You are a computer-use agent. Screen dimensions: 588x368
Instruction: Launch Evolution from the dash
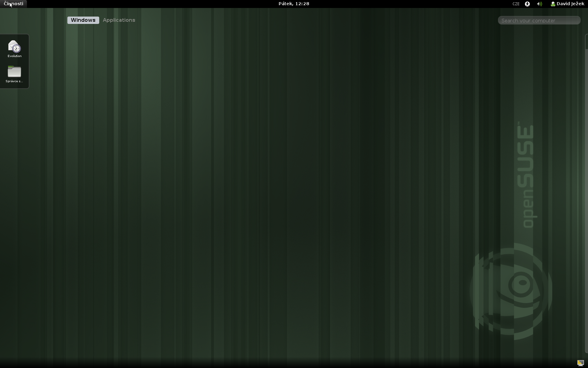point(14,48)
